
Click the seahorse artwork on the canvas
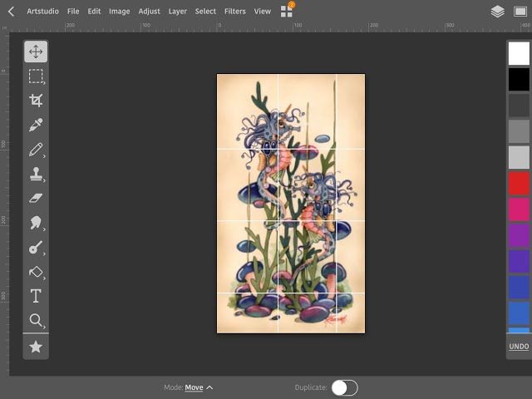click(x=291, y=203)
